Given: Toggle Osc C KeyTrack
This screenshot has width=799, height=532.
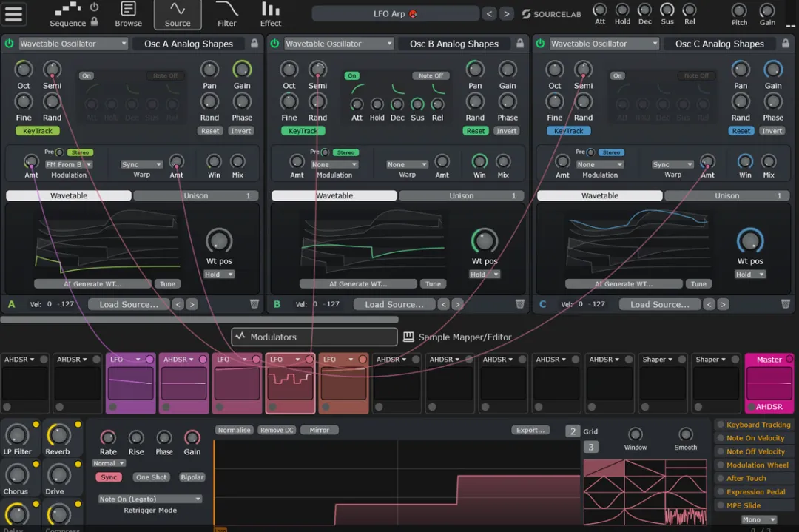Looking at the screenshot, I should tap(569, 131).
